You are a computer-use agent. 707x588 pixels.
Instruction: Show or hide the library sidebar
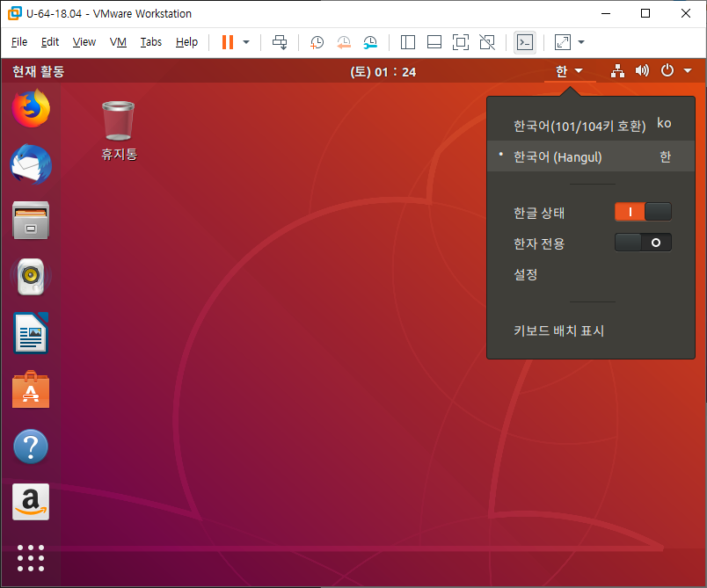coord(408,42)
